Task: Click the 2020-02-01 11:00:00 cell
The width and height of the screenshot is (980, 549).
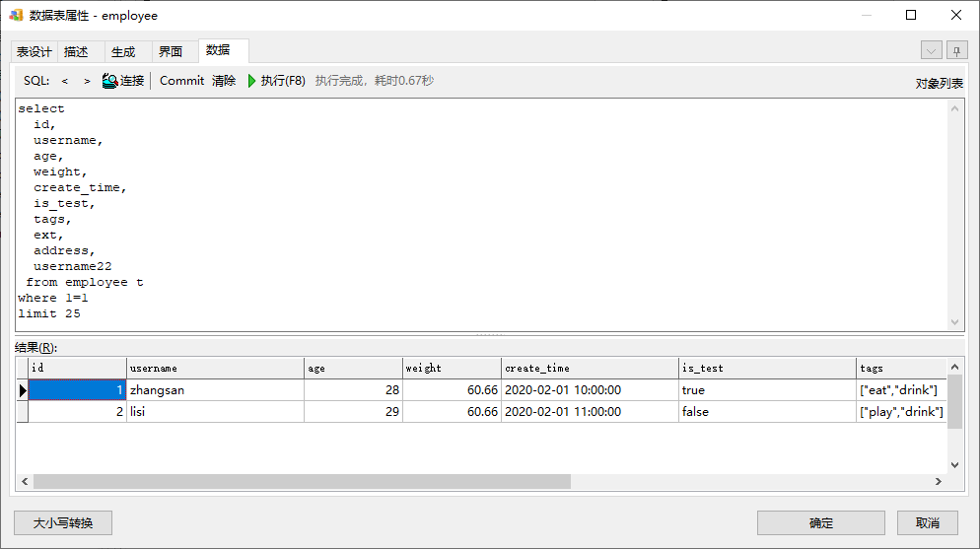Action: pos(590,412)
